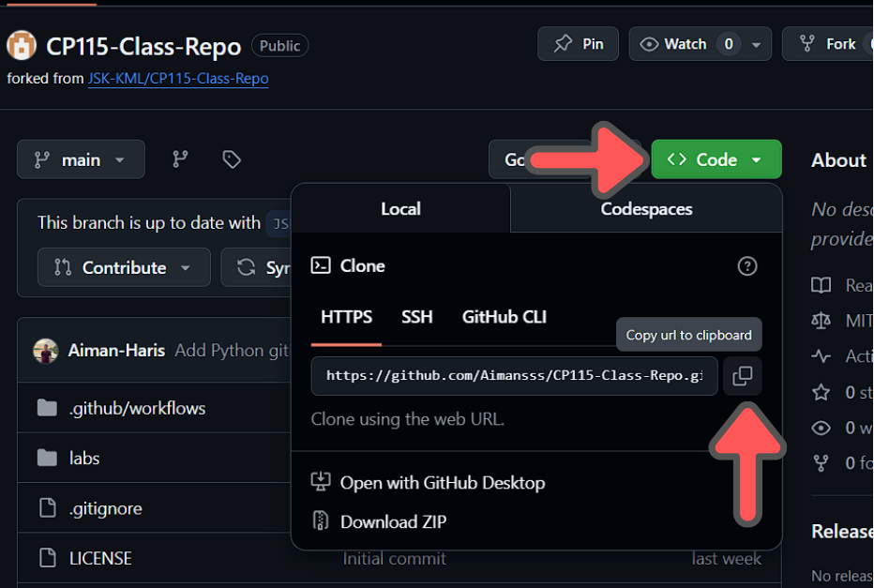The image size is (874, 588).
Task: Click the 'Clone using the web URL.' text
Action: pyautogui.click(x=407, y=419)
